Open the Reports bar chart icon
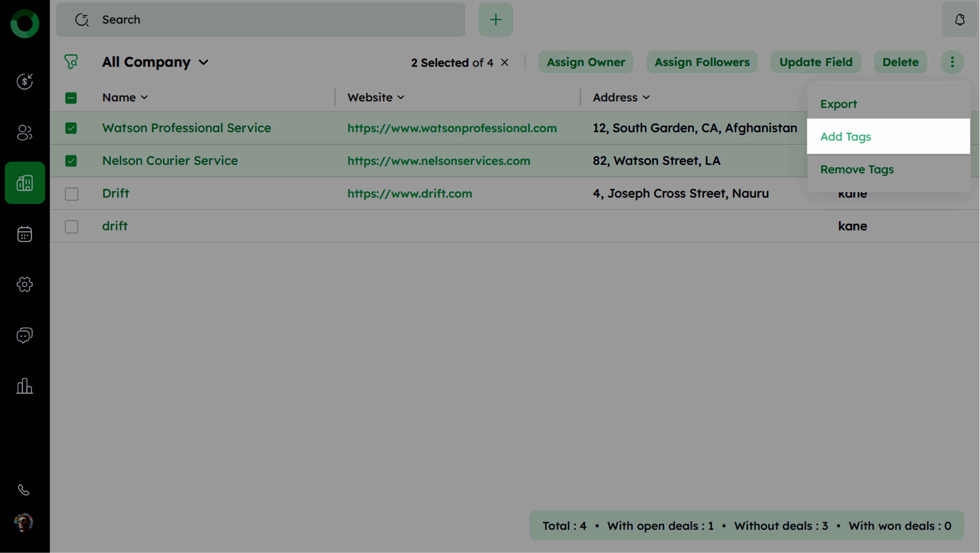980x553 pixels. tap(25, 386)
